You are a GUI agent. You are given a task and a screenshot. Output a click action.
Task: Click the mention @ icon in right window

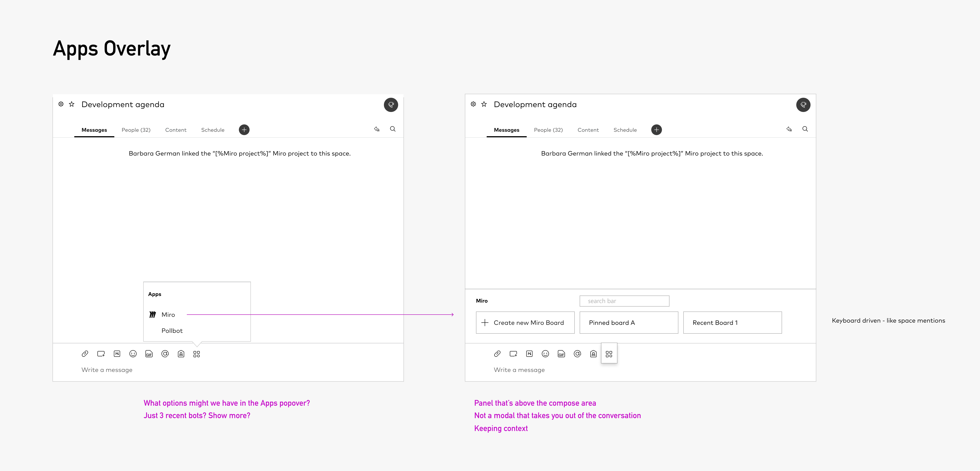point(577,353)
